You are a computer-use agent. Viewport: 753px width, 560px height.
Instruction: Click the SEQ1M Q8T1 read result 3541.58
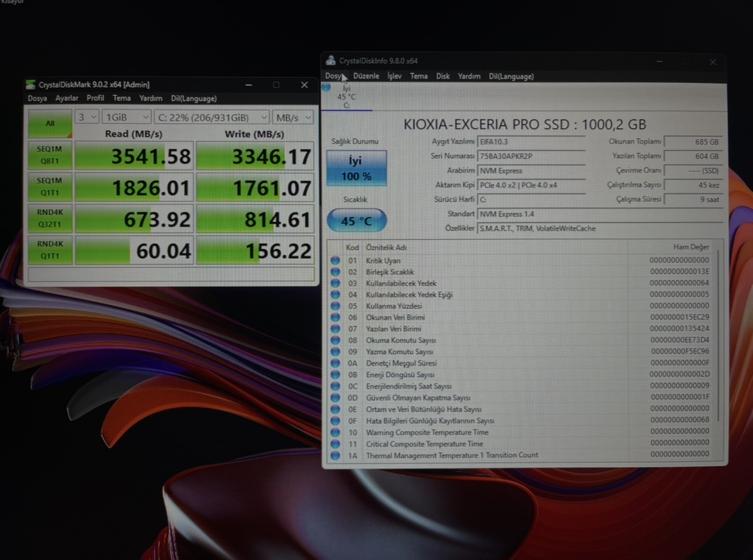[135, 156]
